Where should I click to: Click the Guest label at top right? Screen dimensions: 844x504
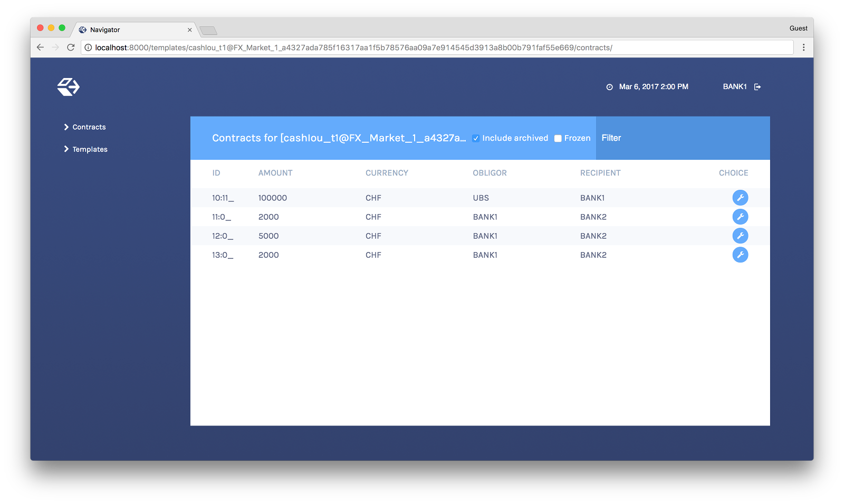pyautogui.click(x=798, y=28)
